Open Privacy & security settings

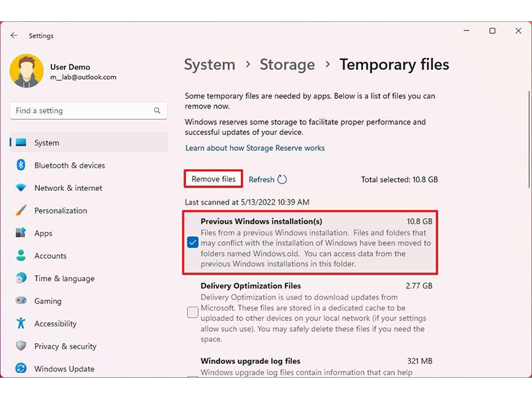(89, 346)
